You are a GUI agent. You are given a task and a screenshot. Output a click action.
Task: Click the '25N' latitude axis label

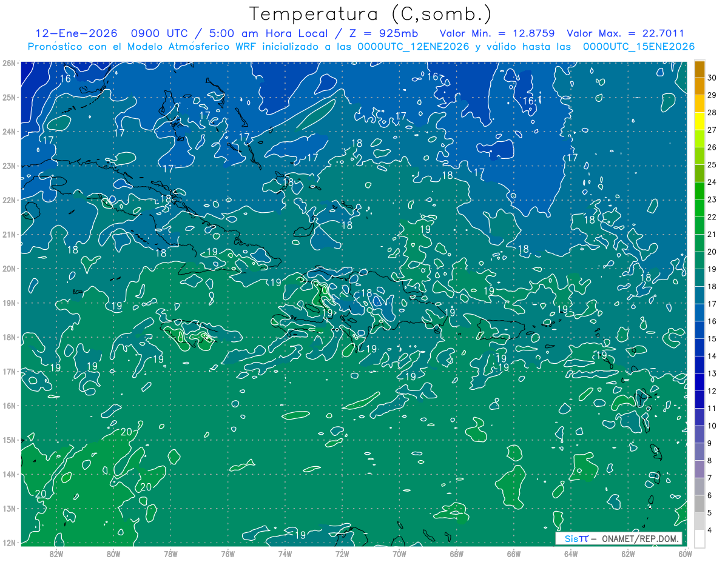tap(8, 98)
